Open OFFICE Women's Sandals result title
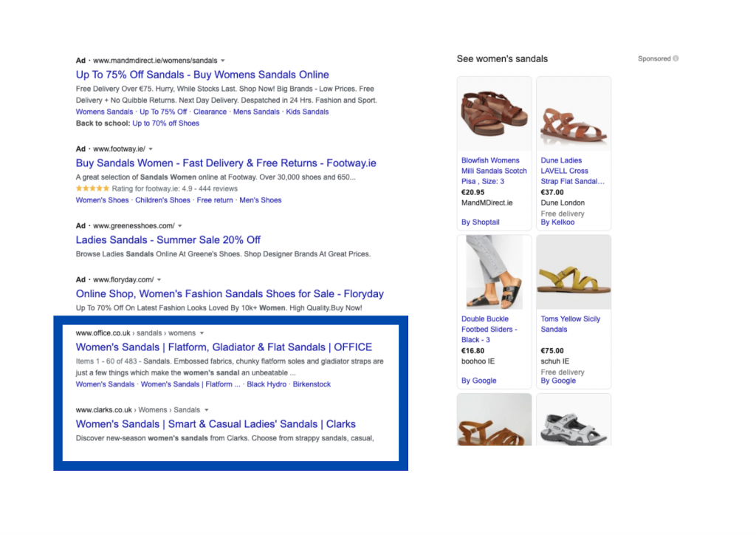Viewport: 756px width, 535px height. [x=224, y=347]
